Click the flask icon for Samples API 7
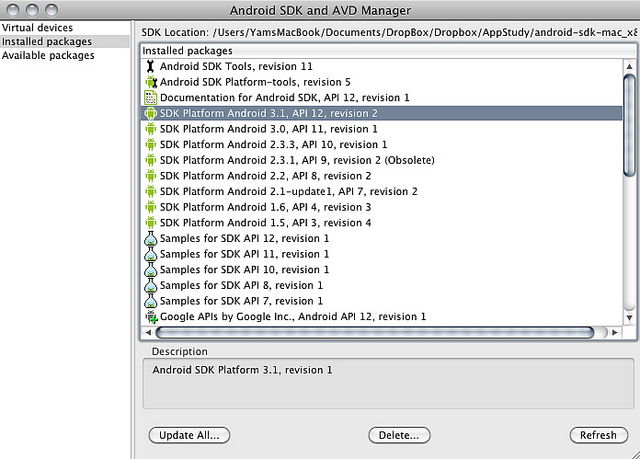640x459 pixels. click(x=151, y=301)
